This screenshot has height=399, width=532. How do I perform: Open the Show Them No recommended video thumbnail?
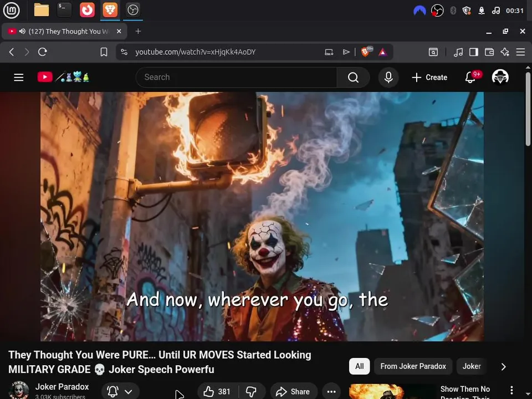(x=392, y=392)
